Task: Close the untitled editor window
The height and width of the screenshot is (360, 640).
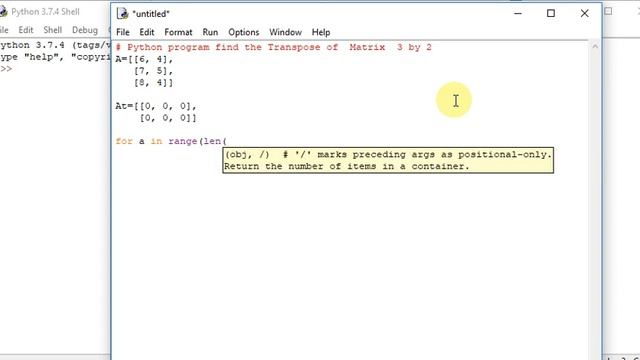Action: point(584,13)
